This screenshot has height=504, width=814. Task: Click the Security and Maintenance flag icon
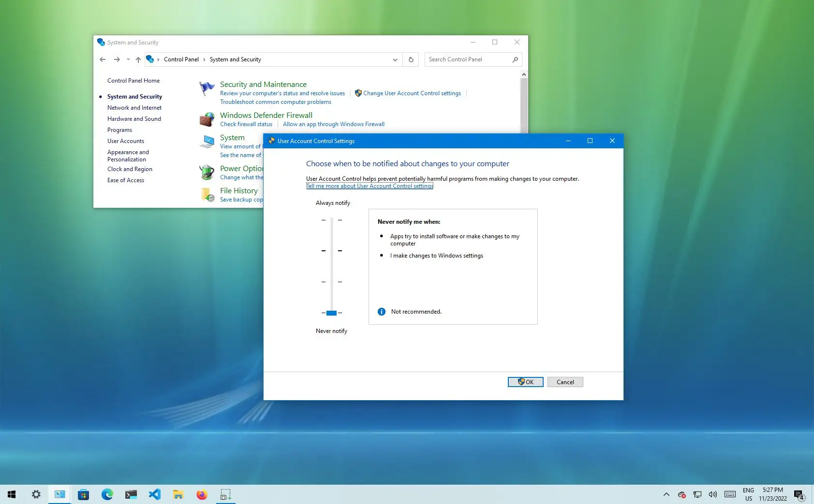coord(207,88)
